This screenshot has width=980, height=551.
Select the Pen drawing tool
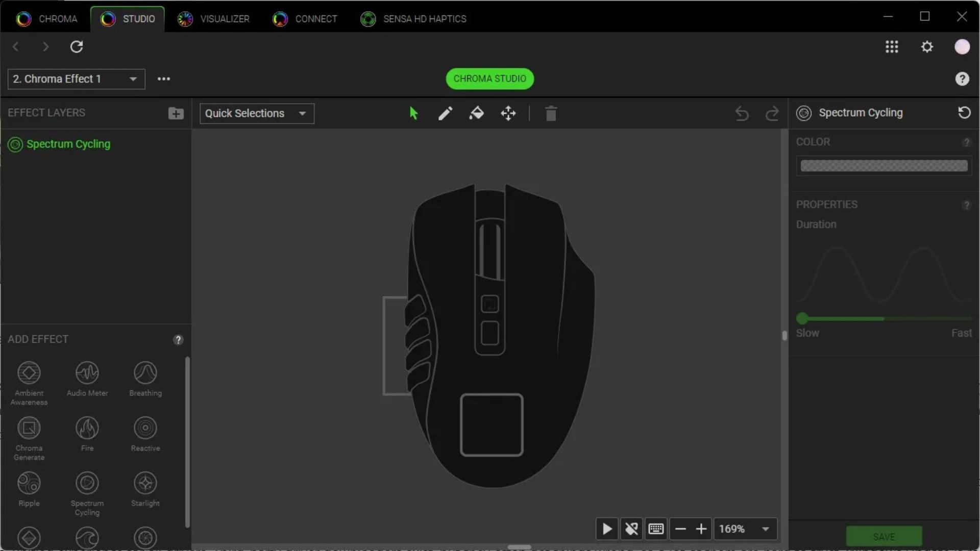coord(445,113)
